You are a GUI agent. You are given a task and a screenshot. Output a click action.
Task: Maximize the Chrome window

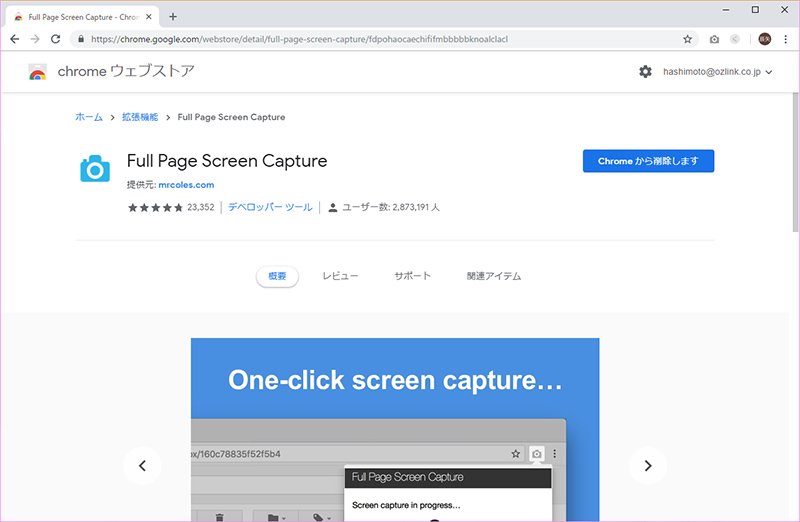click(x=755, y=10)
